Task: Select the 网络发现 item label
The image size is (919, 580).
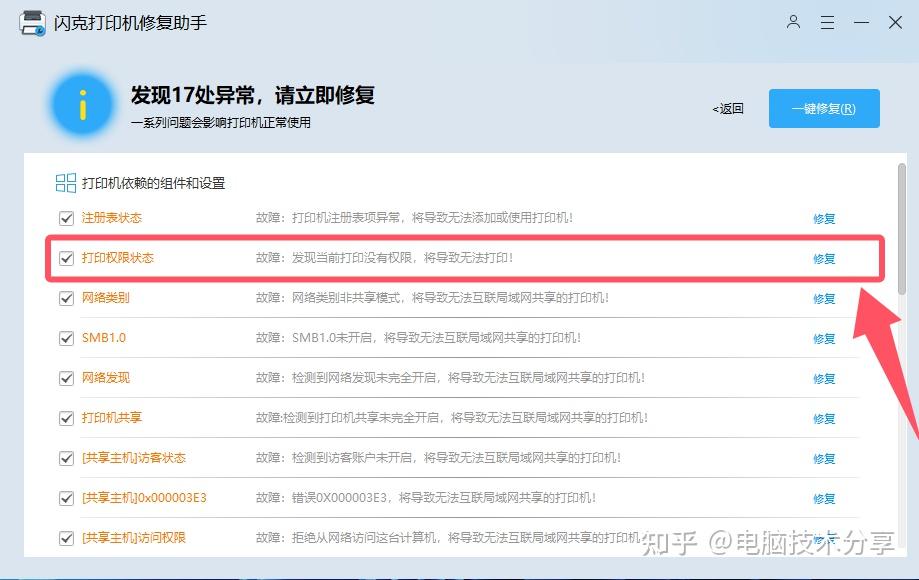Action: click(x=105, y=378)
